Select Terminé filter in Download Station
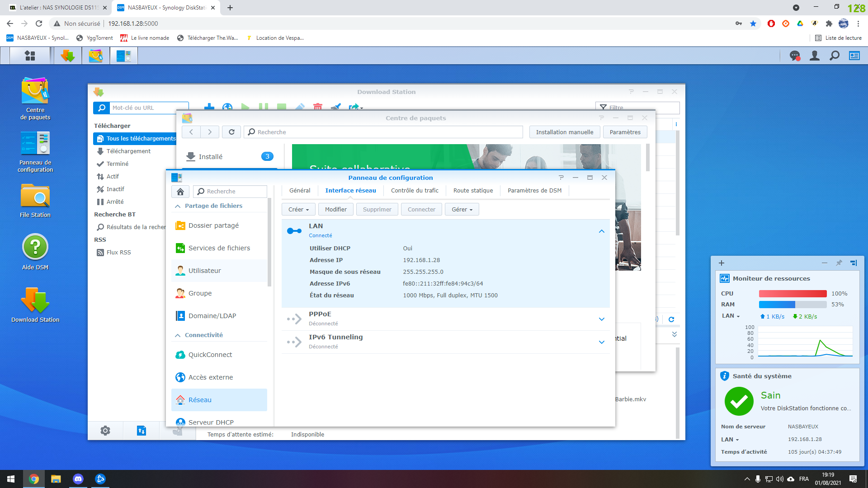 [117, 164]
